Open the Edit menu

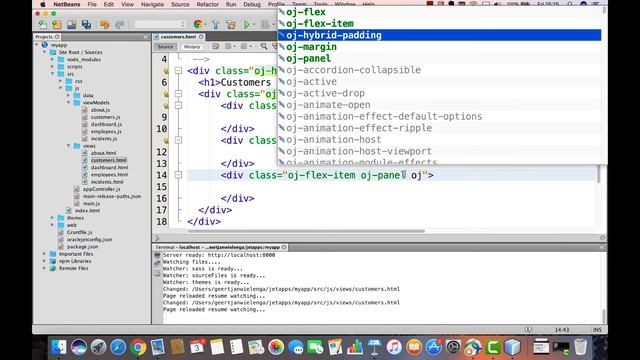109,4
